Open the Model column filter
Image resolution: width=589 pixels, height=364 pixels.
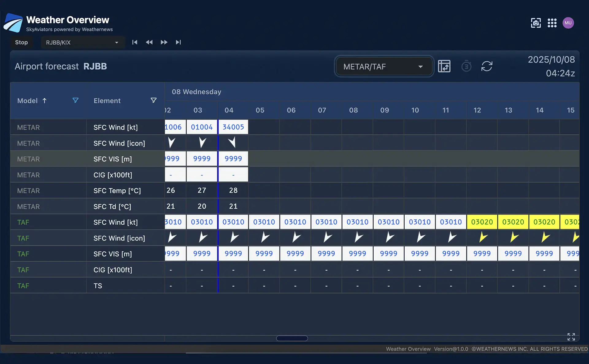point(75,100)
